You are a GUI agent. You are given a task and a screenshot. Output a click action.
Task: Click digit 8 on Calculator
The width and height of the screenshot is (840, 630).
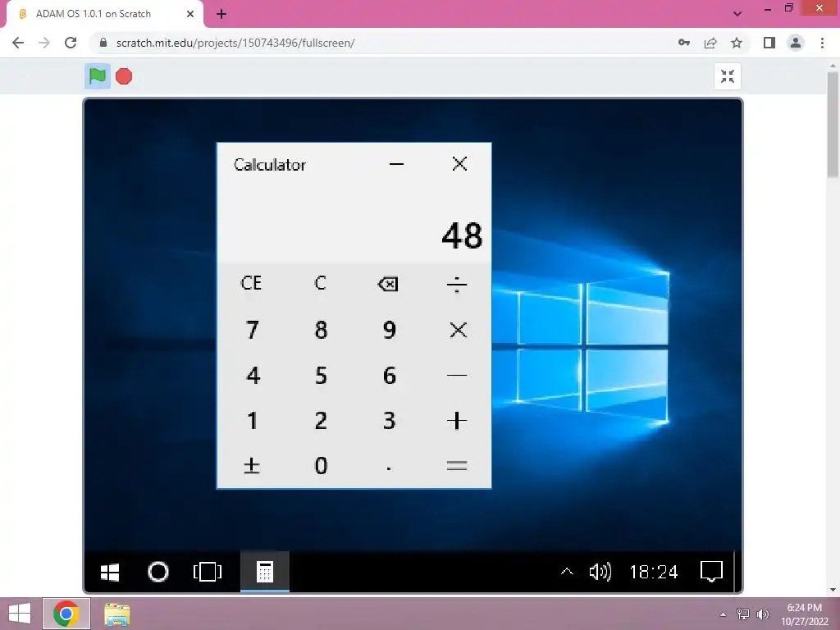[x=321, y=330]
